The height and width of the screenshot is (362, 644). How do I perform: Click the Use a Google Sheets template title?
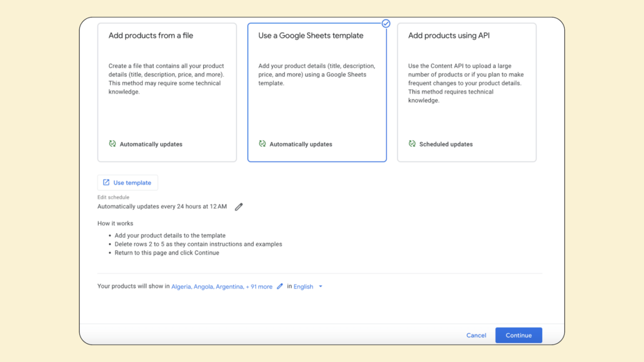(x=311, y=36)
